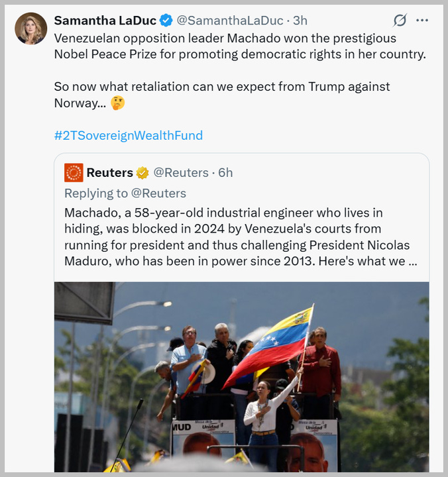Click the truncated ellipsis ending Reuters text
The width and height of the screenshot is (448, 477).
tap(413, 261)
